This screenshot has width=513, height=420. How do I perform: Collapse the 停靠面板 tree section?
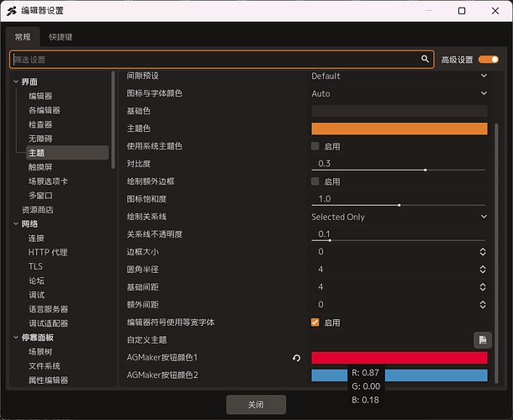[16, 338]
